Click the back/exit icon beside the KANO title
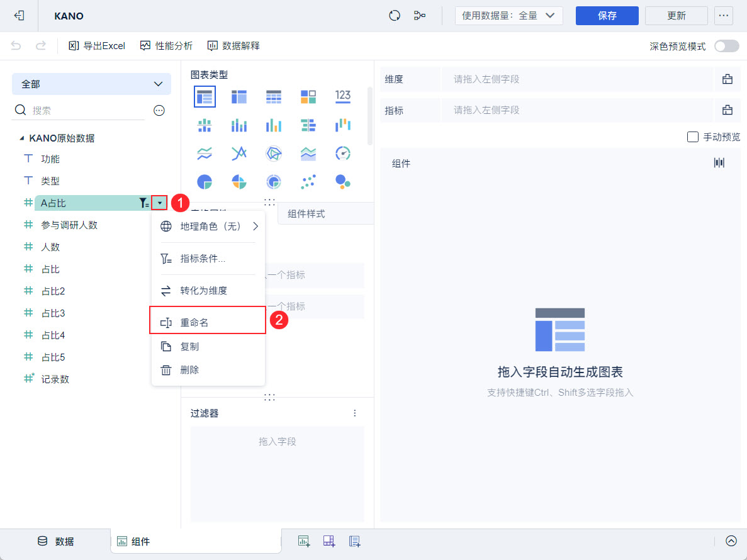The width and height of the screenshot is (747, 560). [19, 15]
